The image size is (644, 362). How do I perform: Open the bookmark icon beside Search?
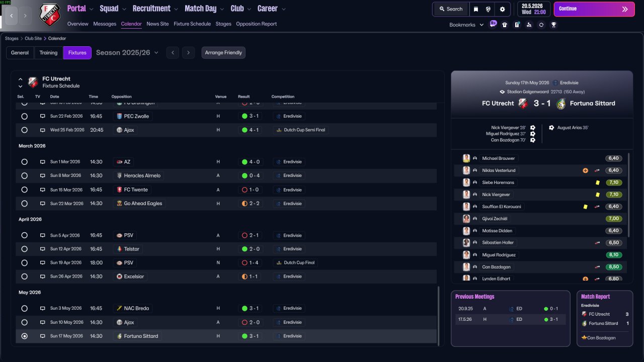(x=476, y=9)
